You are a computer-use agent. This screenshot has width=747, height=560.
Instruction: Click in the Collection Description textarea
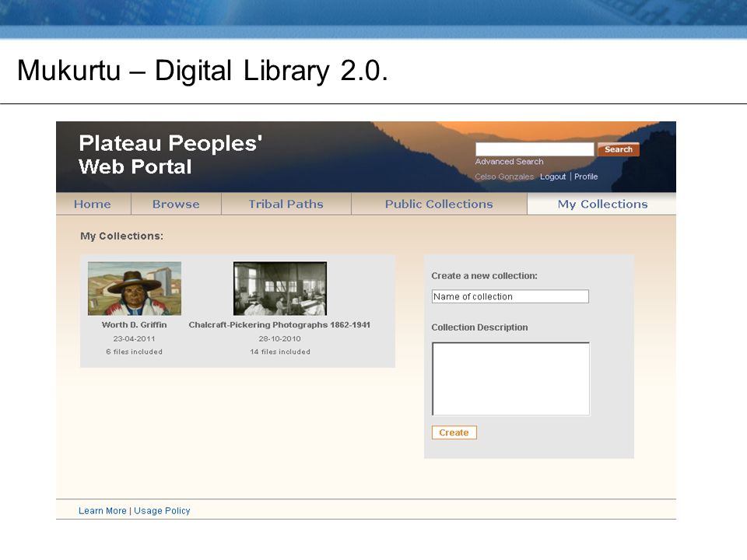tap(510, 379)
